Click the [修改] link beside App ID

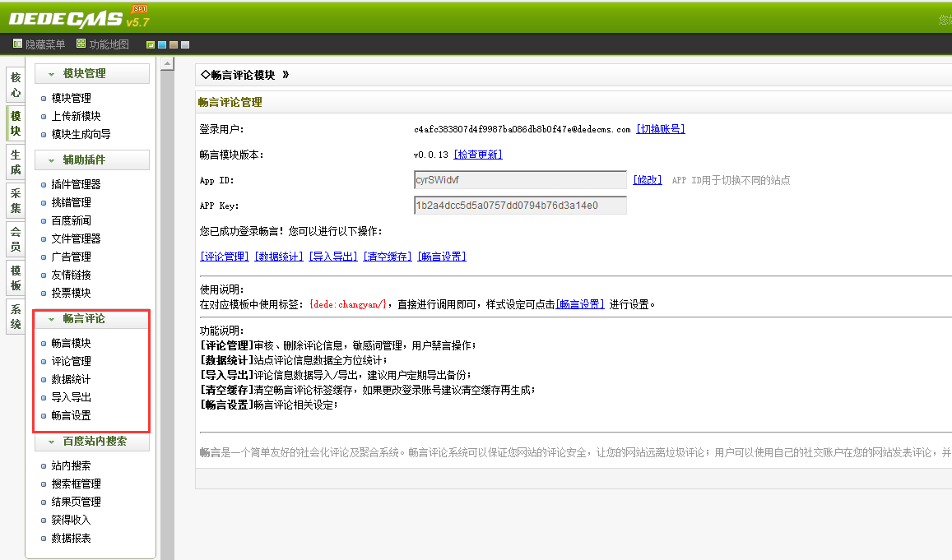[648, 180]
